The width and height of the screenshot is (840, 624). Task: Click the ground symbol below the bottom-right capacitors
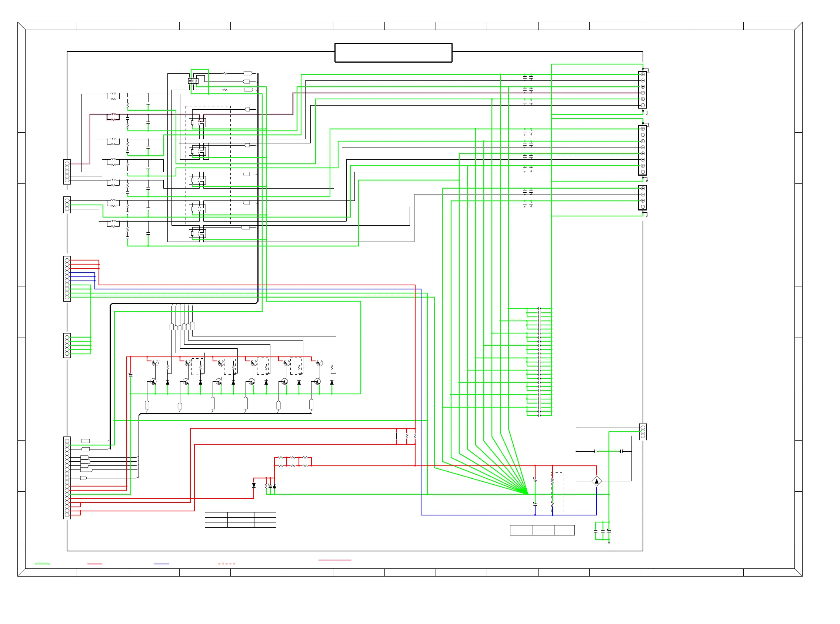[x=609, y=542]
